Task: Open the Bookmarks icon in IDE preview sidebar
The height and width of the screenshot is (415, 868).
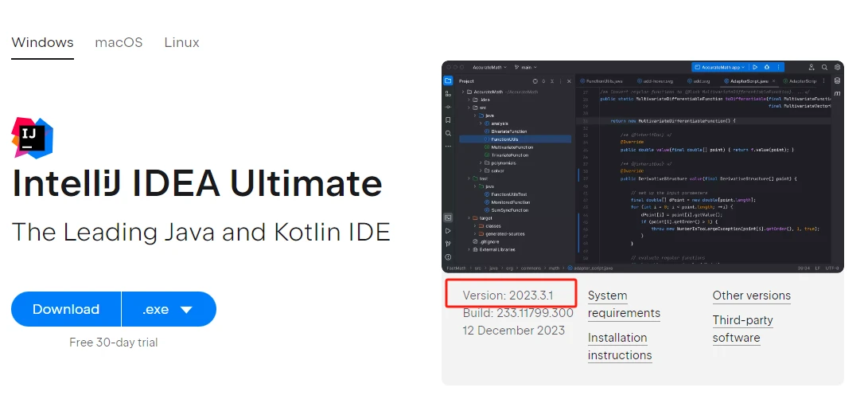Action: [448, 119]
